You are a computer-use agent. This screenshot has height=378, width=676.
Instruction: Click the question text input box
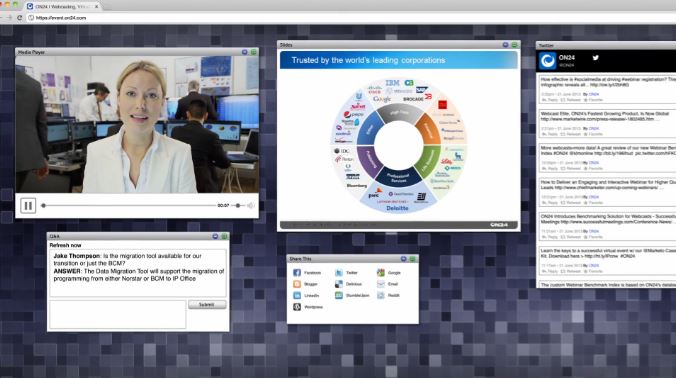118,315
